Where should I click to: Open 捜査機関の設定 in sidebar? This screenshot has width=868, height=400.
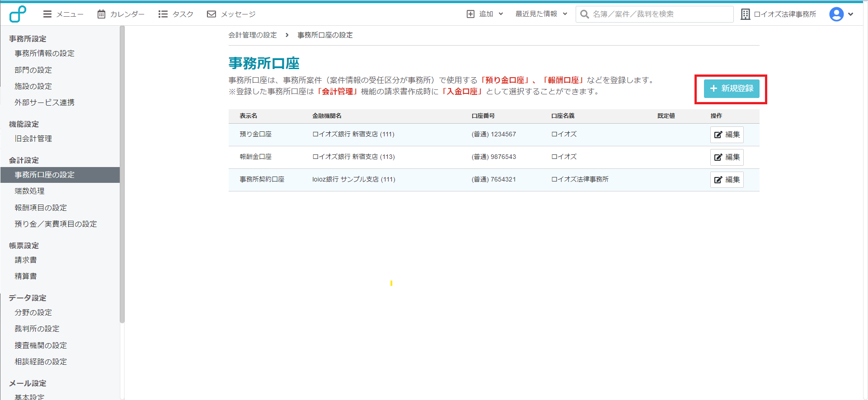coord(41,345)
